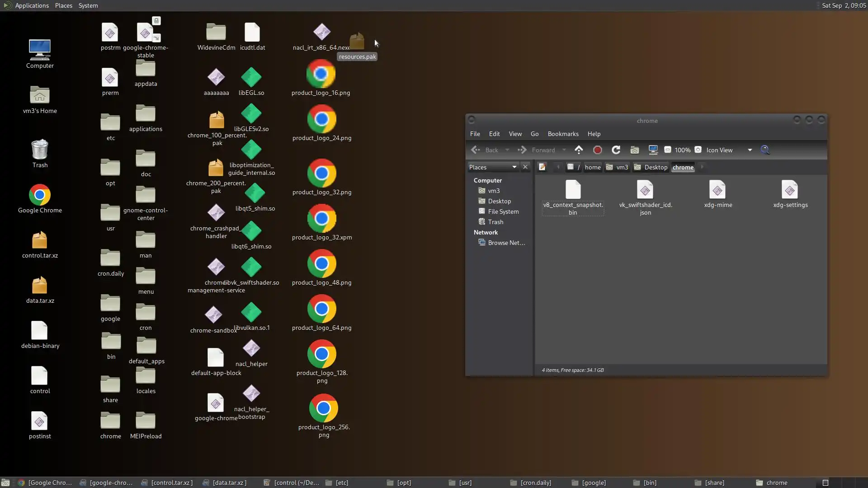The width and height of the screenshot is (868, 488).
Task: Open Home folder toolbar icon
Action: 634,150
